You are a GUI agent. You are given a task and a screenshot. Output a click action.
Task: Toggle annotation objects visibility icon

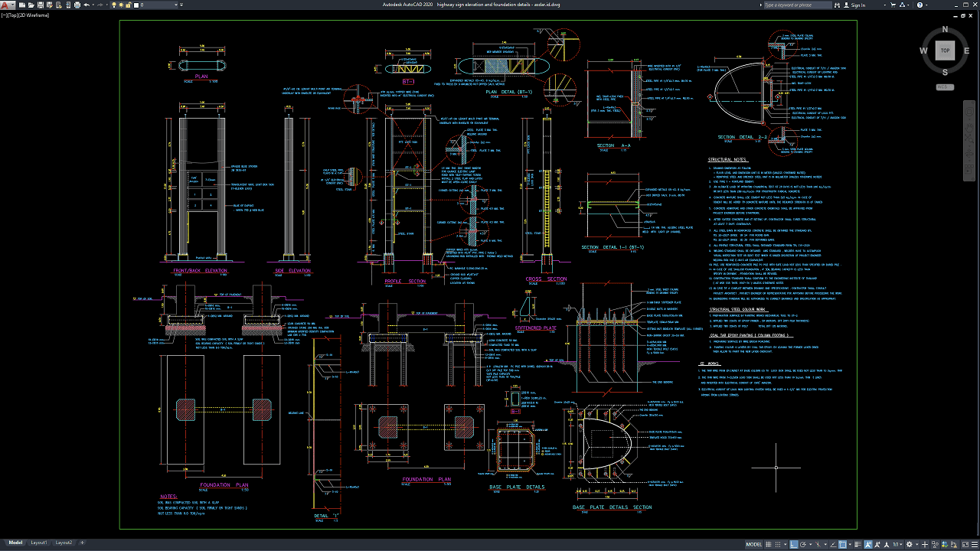pos(867,545)
